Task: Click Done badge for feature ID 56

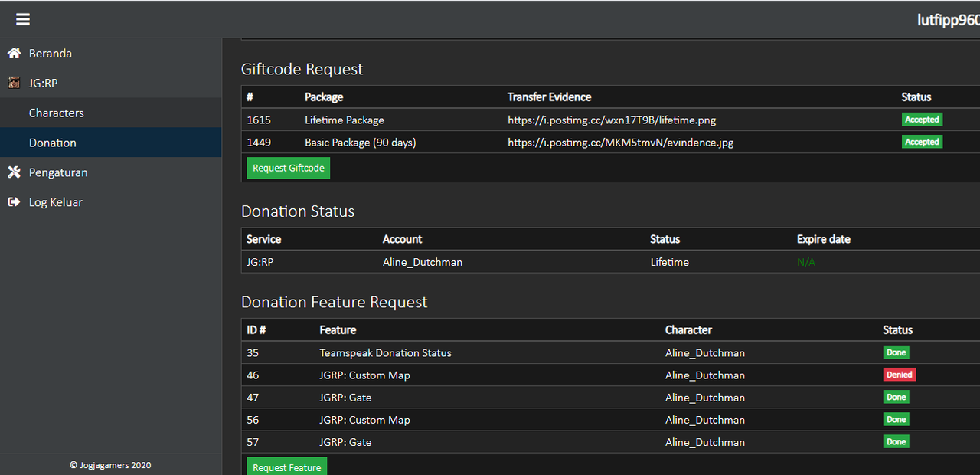Action: click(896, 419)
